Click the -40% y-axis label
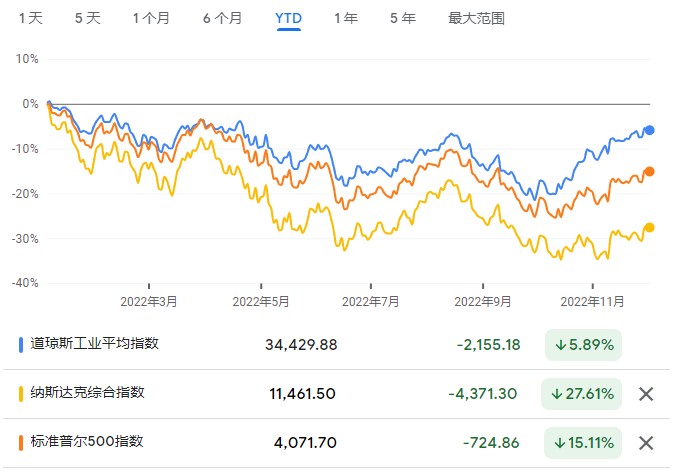Viewport: 674px width, 474px height. click(x=25, y=283)
